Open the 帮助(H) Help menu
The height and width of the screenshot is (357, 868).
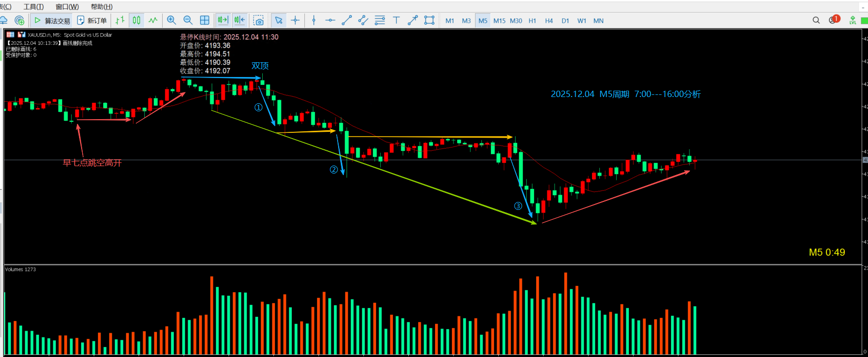[x=102, y=6]
